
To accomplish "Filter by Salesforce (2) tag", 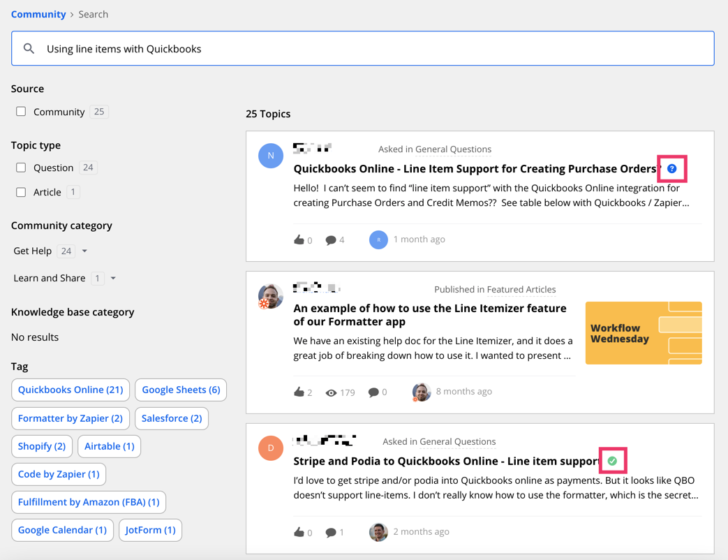I will pyautogui.click(x=172, y=418).
